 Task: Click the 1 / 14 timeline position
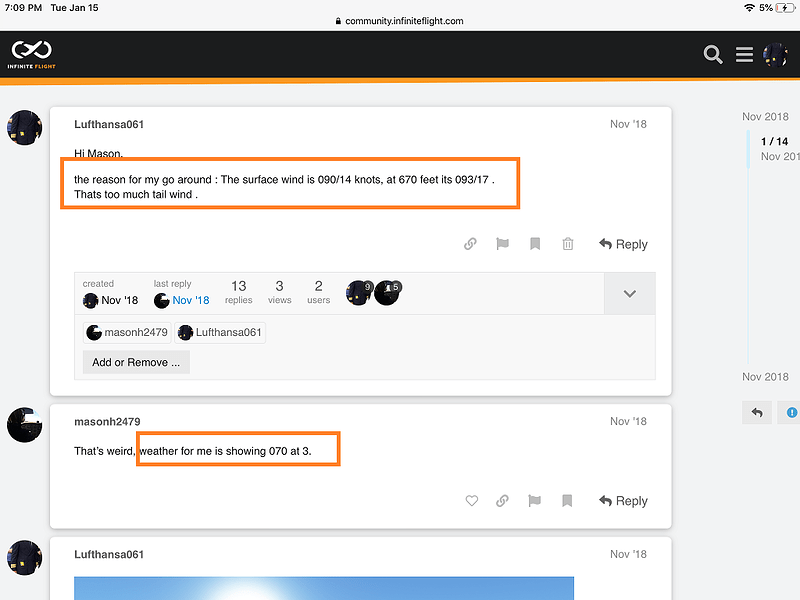[774, 141]
